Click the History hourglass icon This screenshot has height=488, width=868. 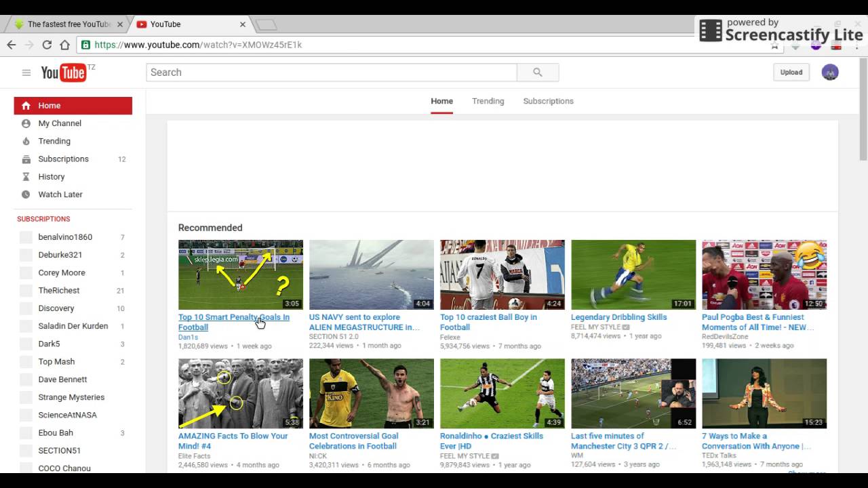pos(26,177)
